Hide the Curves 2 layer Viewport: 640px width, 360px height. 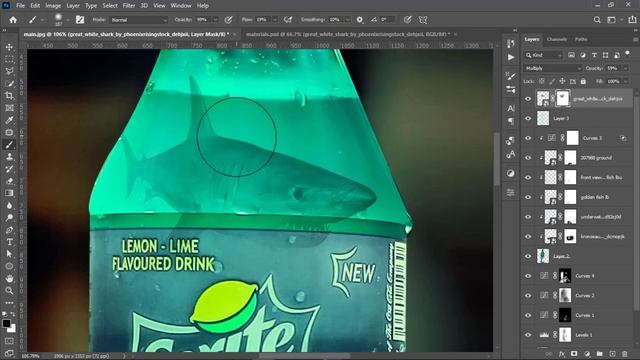click(528, 296)
